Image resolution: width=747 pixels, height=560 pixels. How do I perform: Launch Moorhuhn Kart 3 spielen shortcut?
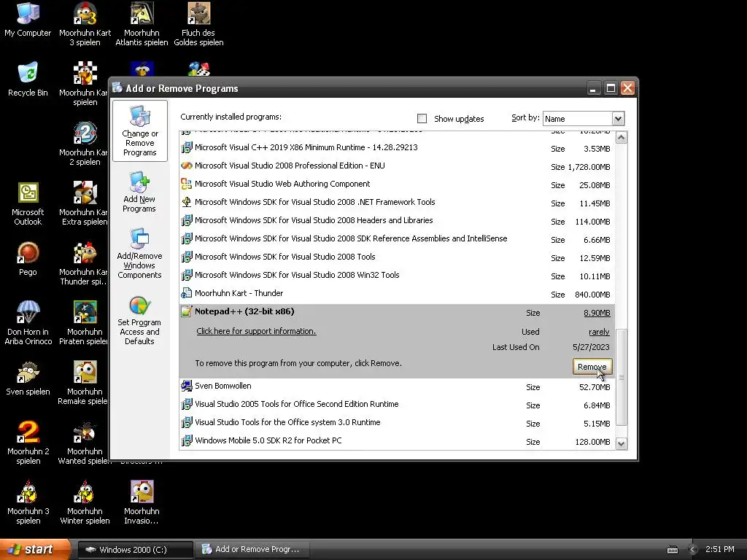(85, 24)
